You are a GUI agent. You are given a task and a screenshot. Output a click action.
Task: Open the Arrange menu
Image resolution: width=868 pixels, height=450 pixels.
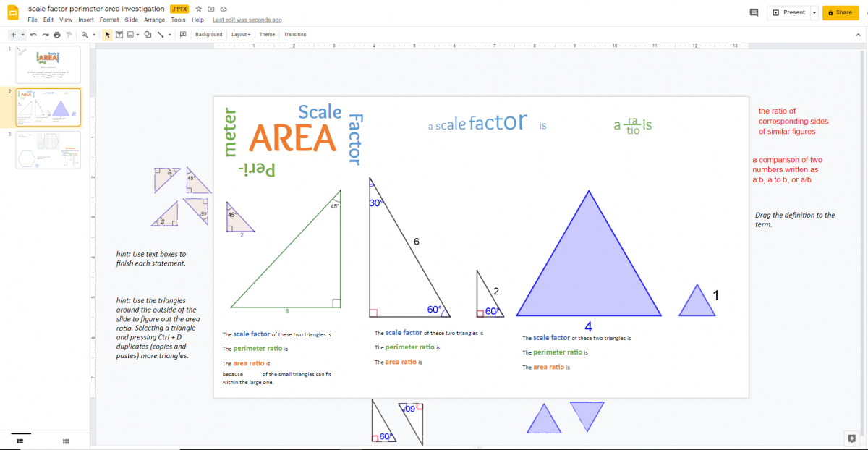tap(154, 20)
